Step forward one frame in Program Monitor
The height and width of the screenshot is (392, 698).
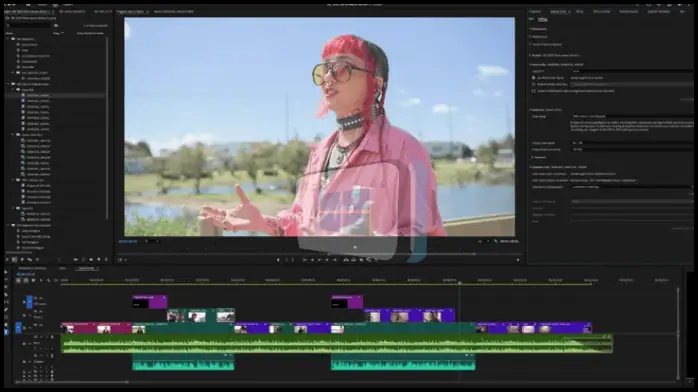coord(327,260)
